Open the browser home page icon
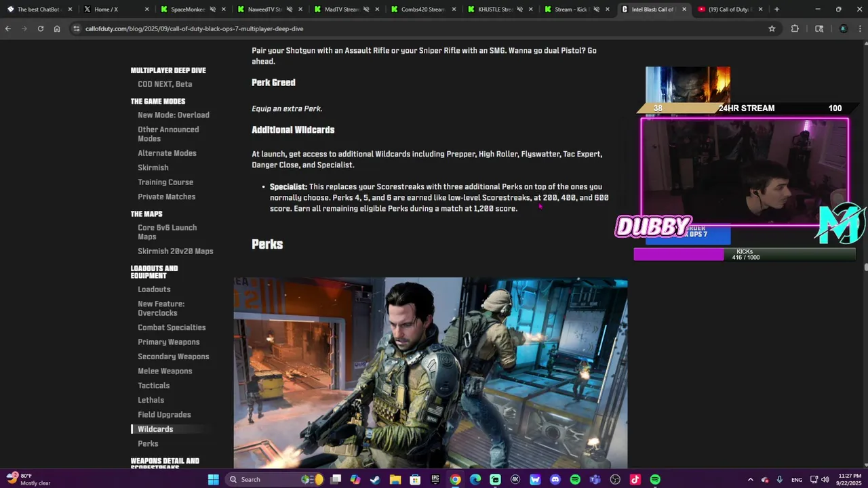Image resolution: width=868 pixels, height=488 pixels. coord(57,28)
